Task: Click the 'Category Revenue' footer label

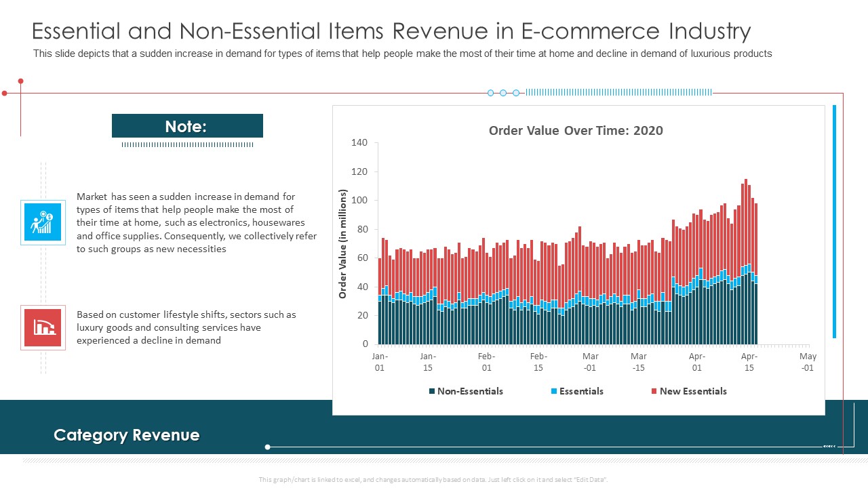Action: point(127,435)
